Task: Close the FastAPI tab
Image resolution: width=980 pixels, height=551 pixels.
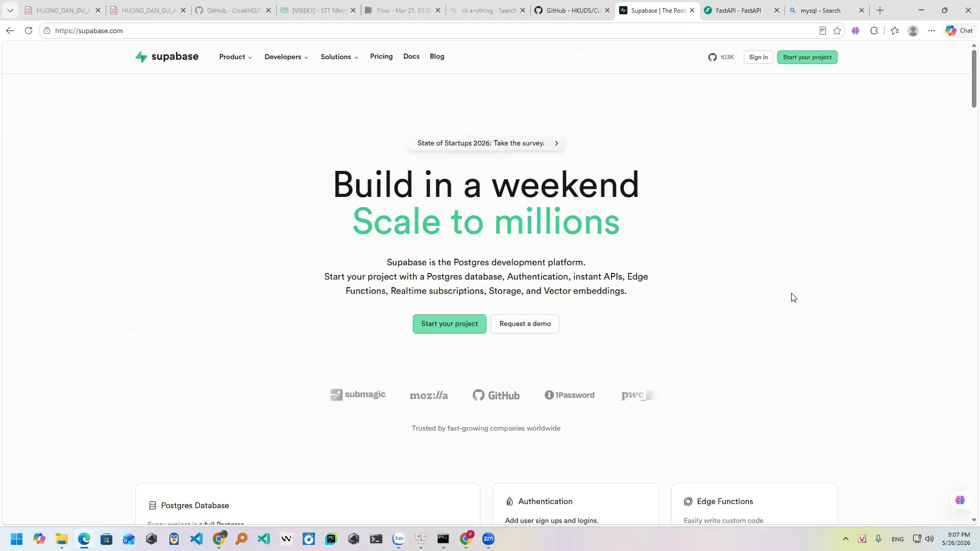Action: (777, 10)
